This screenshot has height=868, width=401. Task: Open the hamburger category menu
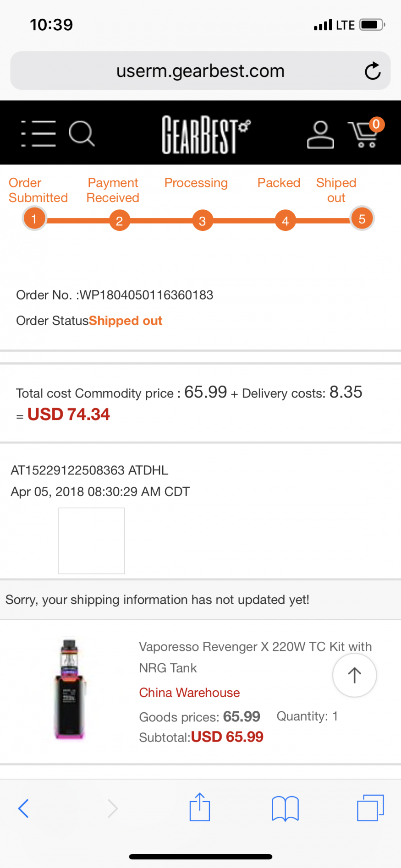38,134
